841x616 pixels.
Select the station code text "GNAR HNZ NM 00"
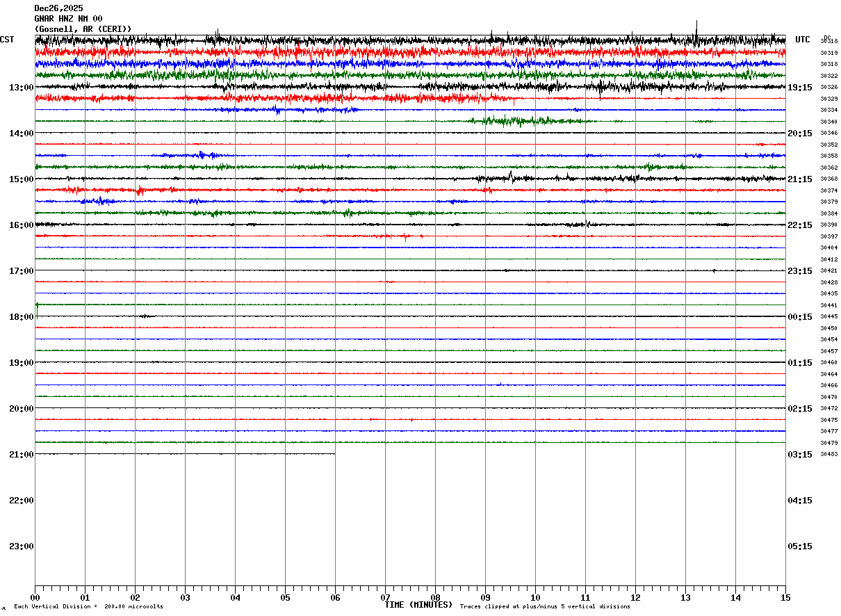[x=68, y=19]
